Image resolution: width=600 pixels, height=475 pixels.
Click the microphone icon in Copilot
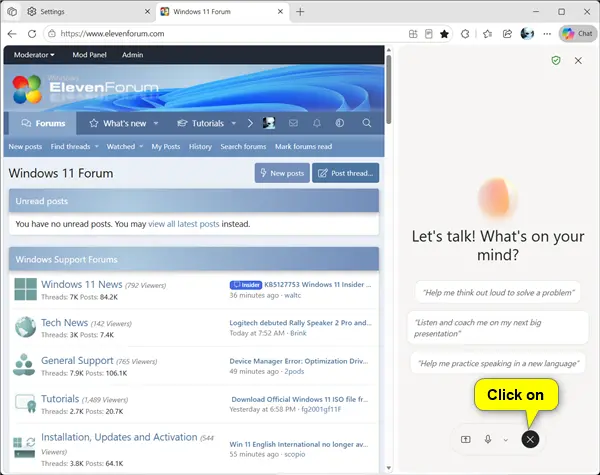click(x=488, y=439)
